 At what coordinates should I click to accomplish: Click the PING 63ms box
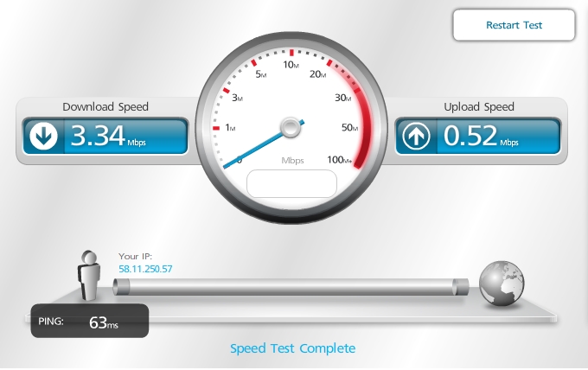(90, 321)
